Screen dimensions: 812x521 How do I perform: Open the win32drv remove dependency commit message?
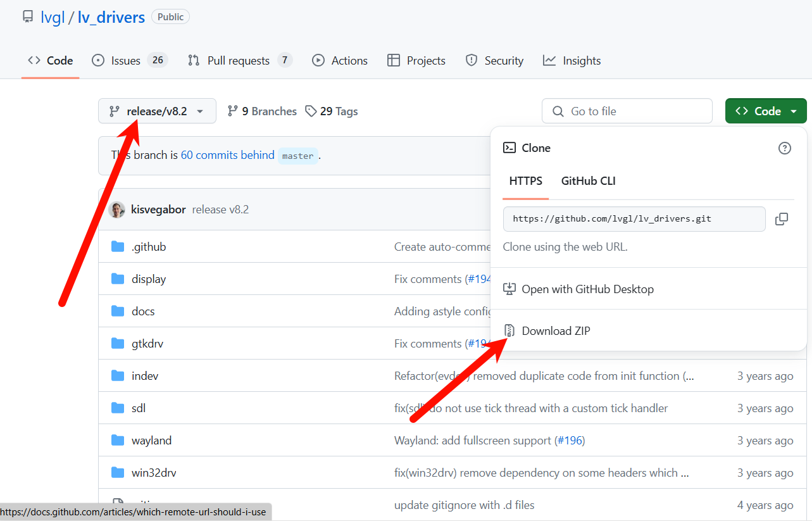tap(542, 473)
